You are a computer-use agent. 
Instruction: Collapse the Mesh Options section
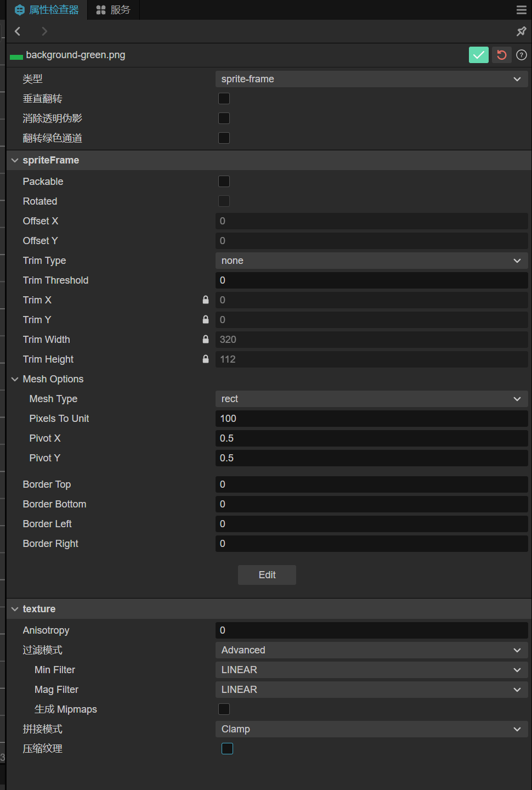pyautogui.click(x=15, y=379)
